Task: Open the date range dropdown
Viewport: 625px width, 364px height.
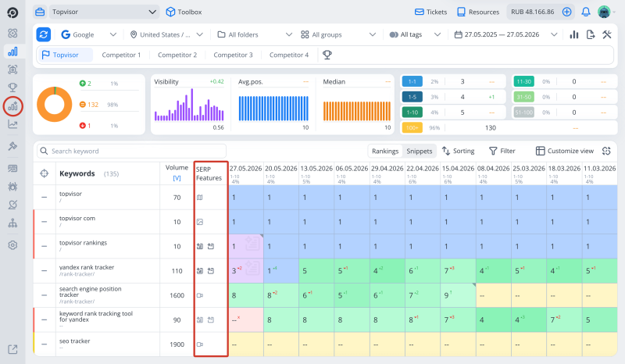Action: click(x=505, y=34)
